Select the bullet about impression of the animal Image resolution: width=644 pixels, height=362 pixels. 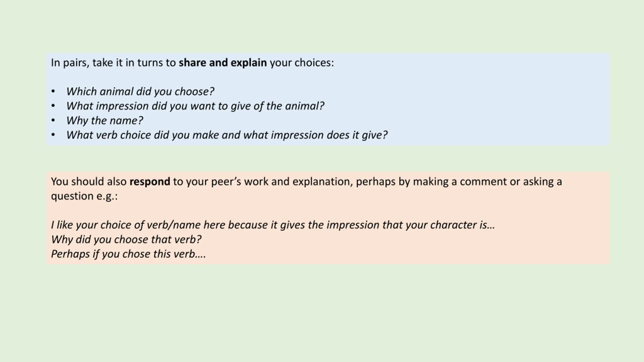coord(195,106)
